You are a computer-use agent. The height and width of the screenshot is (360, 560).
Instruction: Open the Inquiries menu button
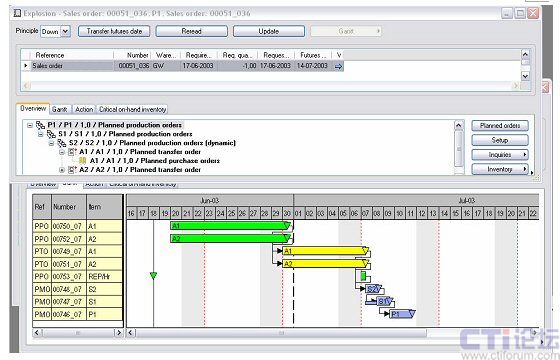500,155
